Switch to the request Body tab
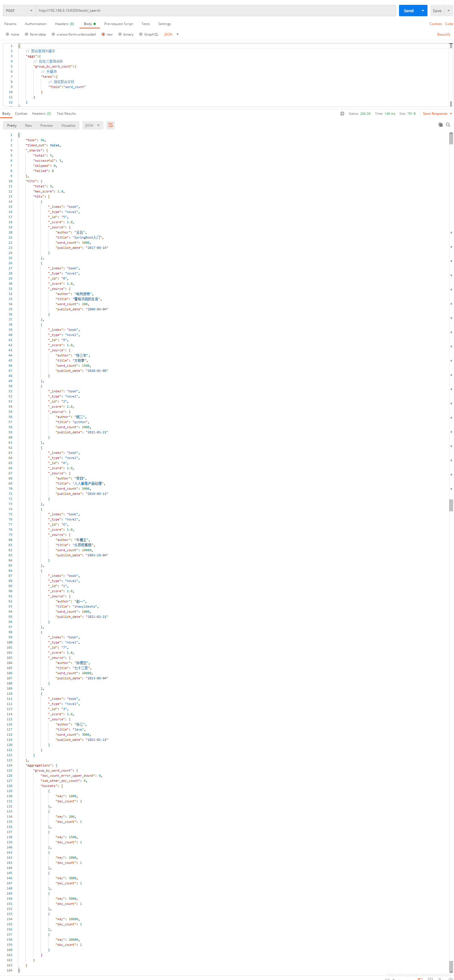Screen dimensions: 454x980 click(89, 24)
